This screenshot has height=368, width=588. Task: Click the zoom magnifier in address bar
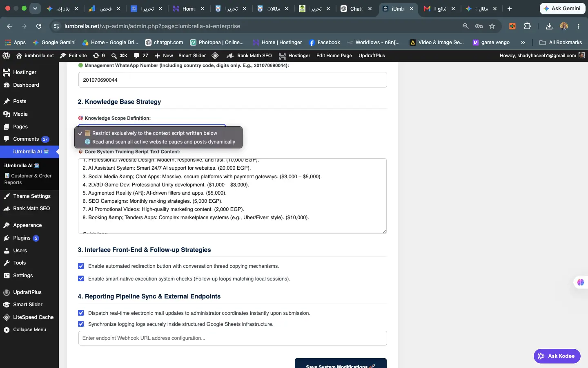point(465,26)
